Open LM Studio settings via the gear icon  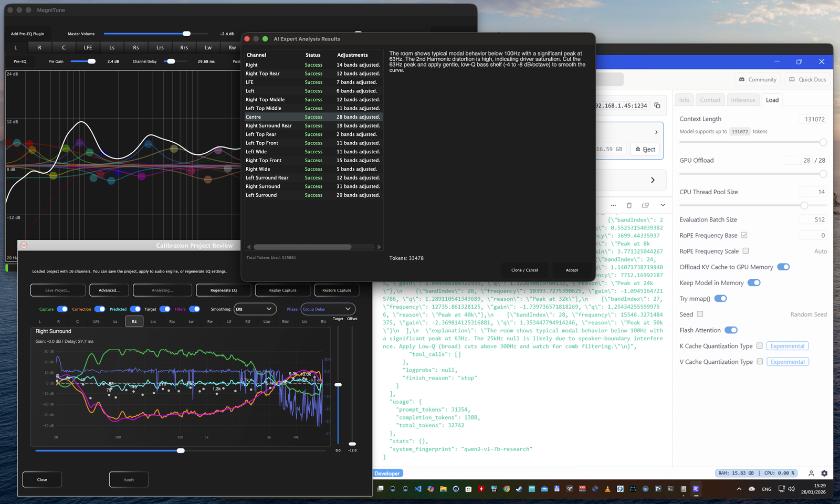tap(824, 473)
